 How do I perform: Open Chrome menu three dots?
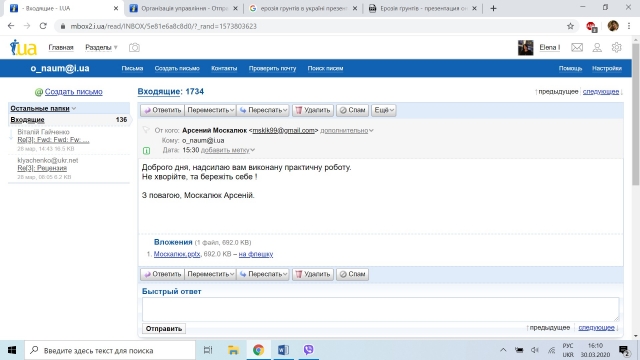[629, 26]
